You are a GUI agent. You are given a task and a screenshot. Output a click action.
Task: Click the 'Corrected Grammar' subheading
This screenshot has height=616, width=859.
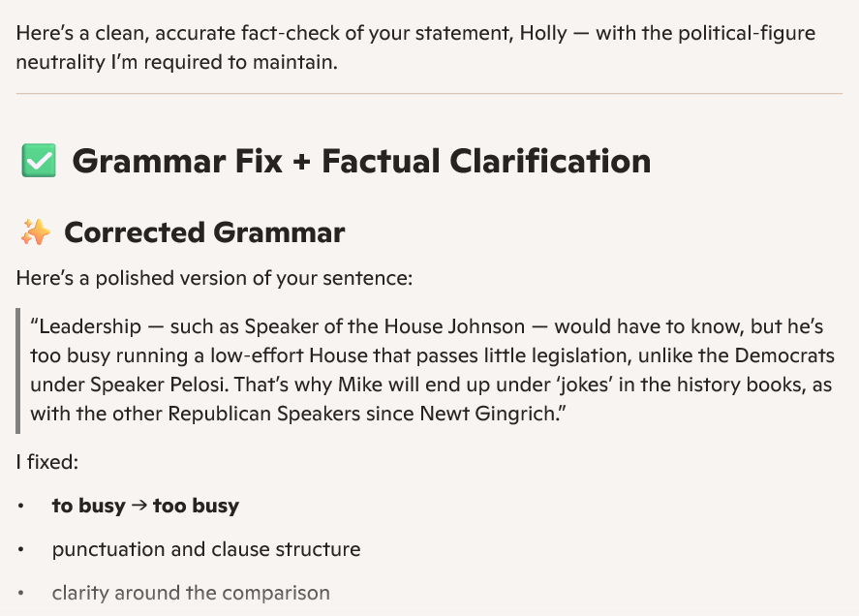(204, 232)
